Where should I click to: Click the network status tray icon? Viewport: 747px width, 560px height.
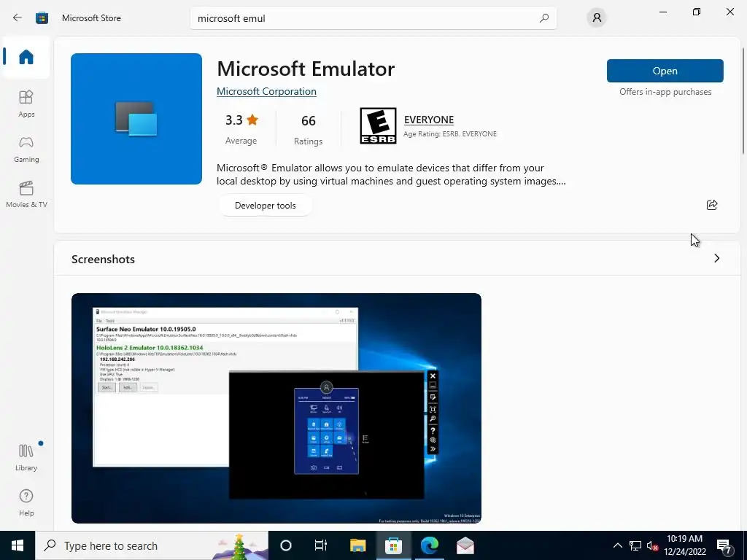tap(635, 545)
